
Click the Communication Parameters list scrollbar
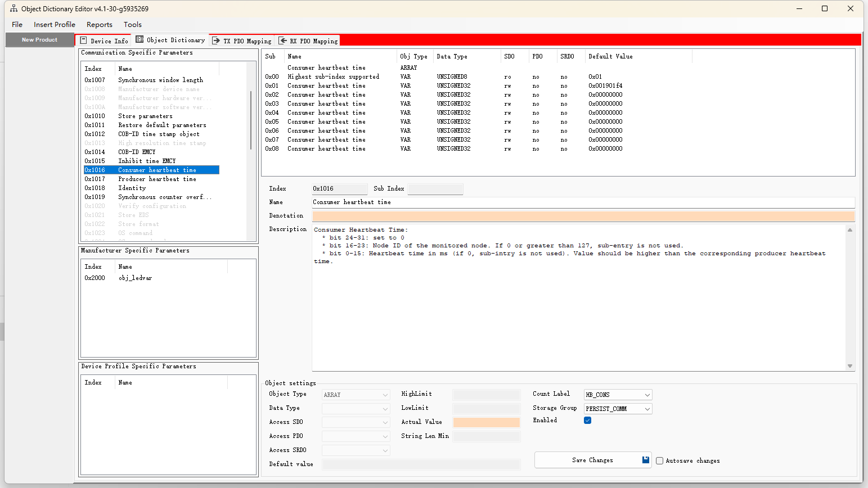point(251,120)
